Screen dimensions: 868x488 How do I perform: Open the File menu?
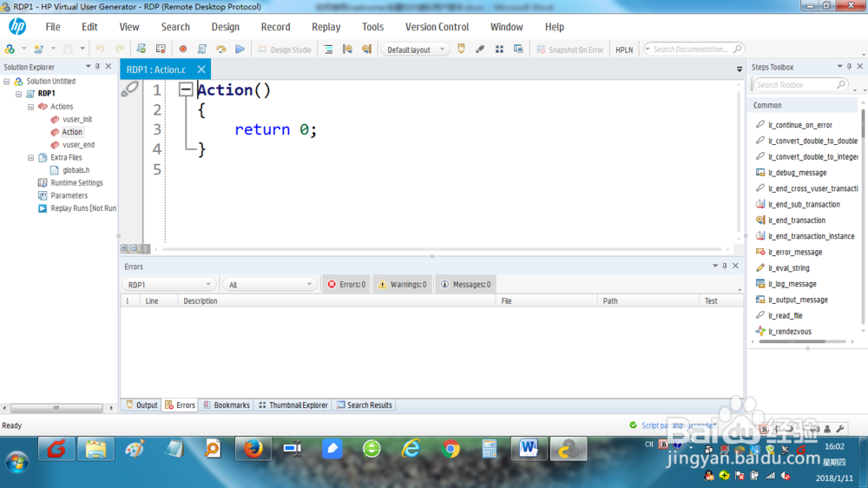[53, 27]
